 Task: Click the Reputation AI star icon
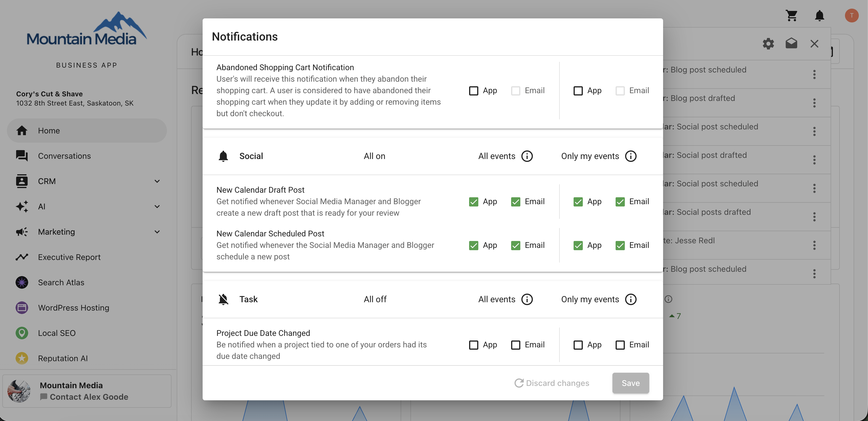click(22, 358)
